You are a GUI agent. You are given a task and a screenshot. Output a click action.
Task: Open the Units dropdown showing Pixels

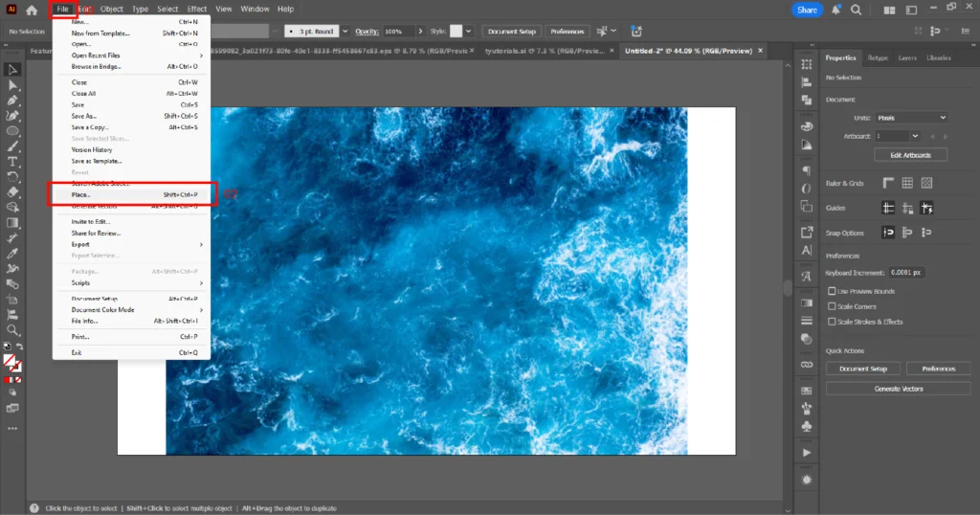tap(911, 118)
